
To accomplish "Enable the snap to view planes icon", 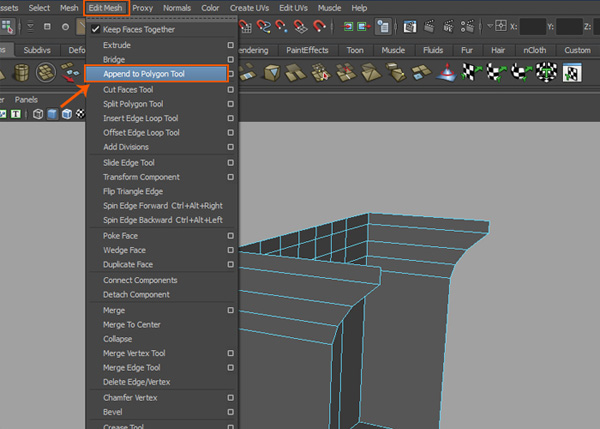I will click(300, 26).
